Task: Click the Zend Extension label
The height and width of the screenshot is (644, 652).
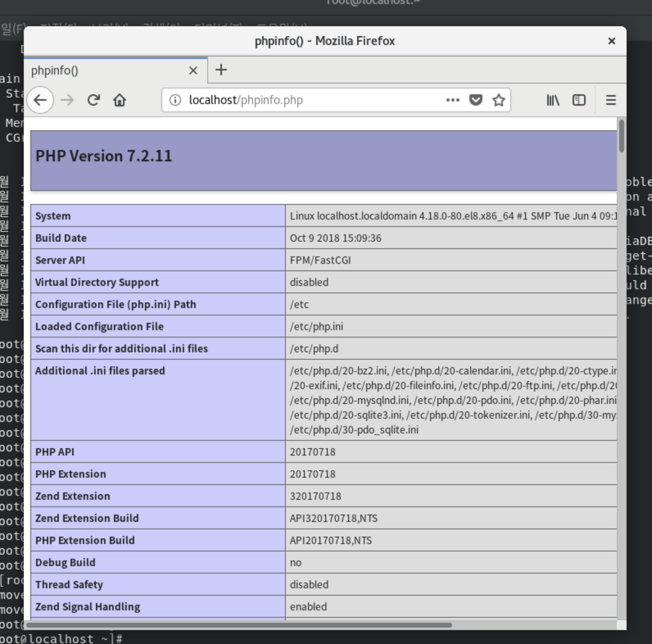Action: click(x=72, y=496)
